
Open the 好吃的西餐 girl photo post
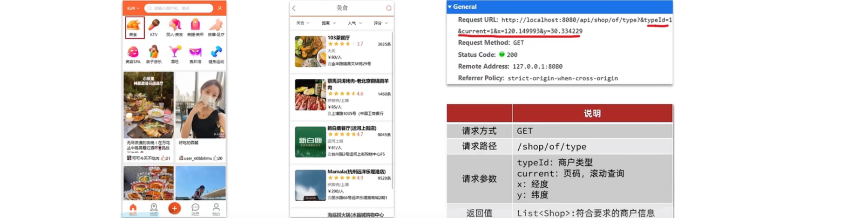(201, 105)
